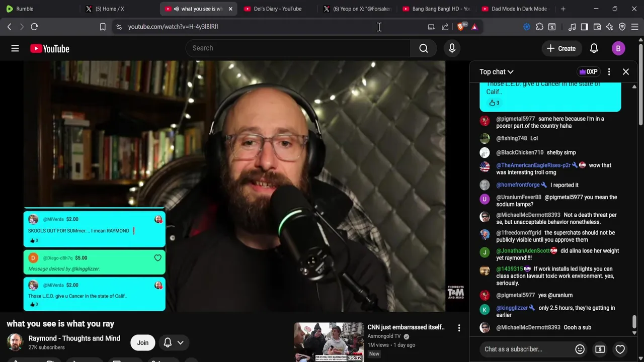Click the Create button
Viewport: 644px width, 362px height.
561,48
